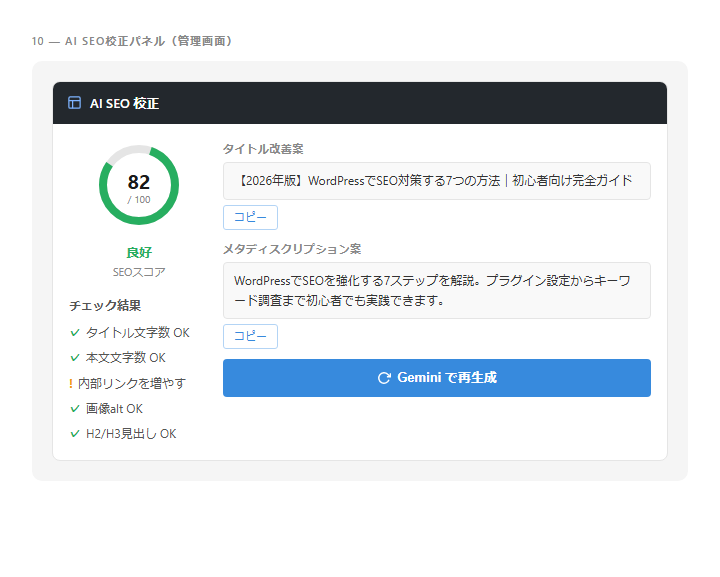The image size is (720, 577).
Task: Click the refresh icon in the Gemini button
Action: pyautogui.click(x=384, y=378)
